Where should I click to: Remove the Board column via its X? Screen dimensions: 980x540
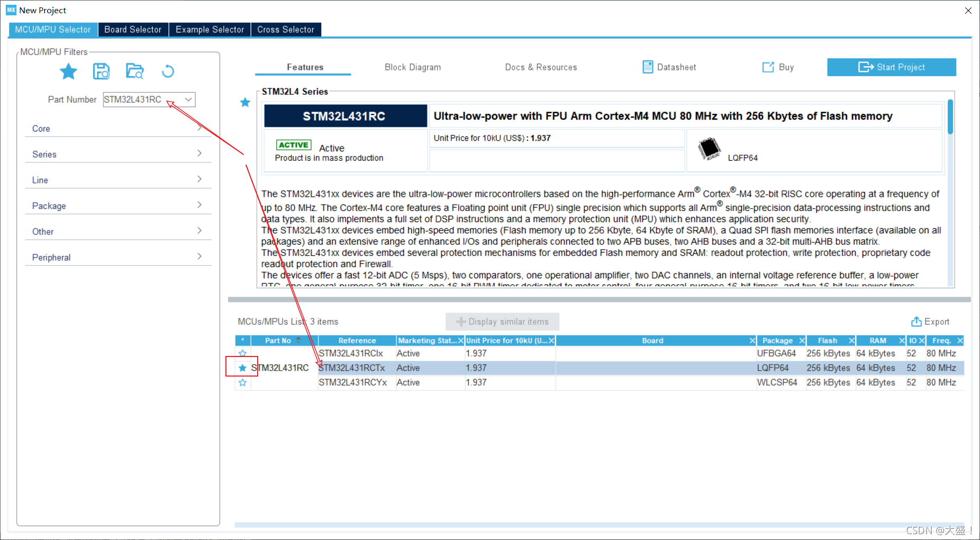752,341
